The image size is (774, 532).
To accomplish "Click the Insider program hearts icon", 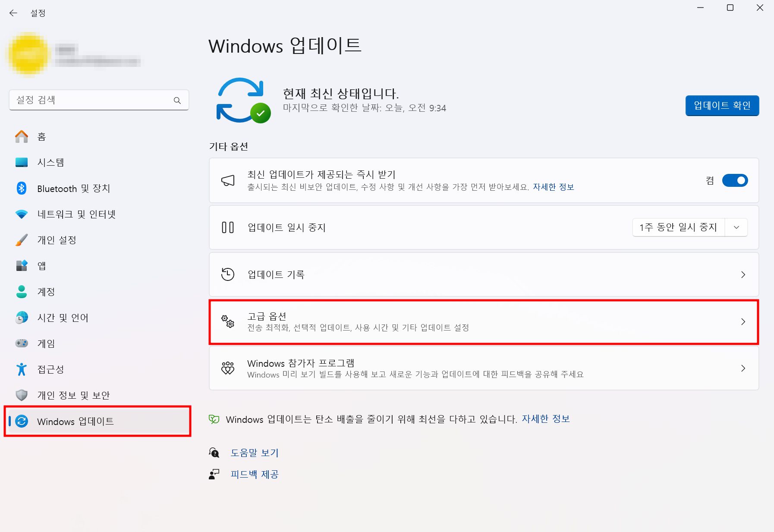I will tap(228, 368).
